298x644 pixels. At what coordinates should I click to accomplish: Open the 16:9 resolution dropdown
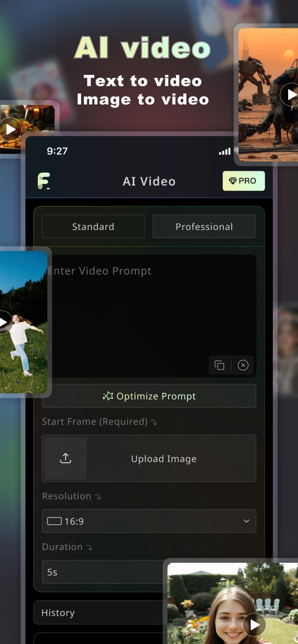pos(149,521)
